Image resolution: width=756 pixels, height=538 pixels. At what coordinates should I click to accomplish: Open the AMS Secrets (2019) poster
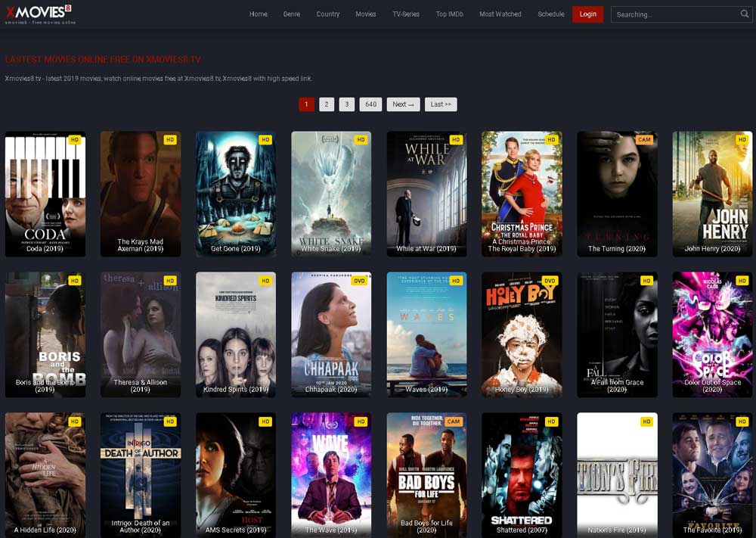coord(236,474)
